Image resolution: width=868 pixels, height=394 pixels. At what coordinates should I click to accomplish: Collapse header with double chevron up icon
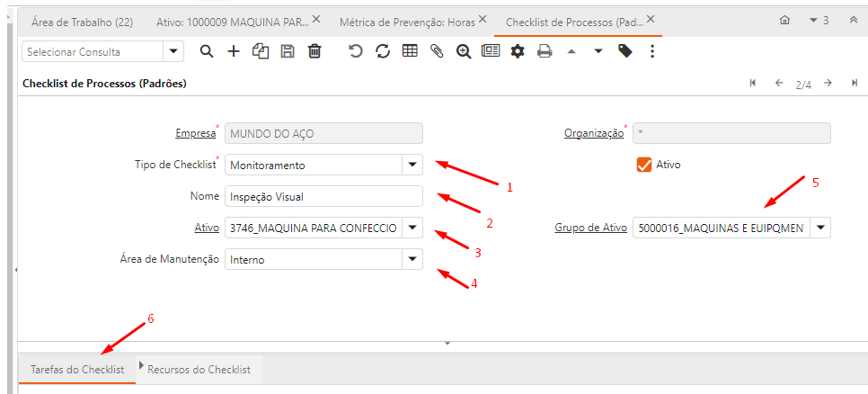point(853,21)
